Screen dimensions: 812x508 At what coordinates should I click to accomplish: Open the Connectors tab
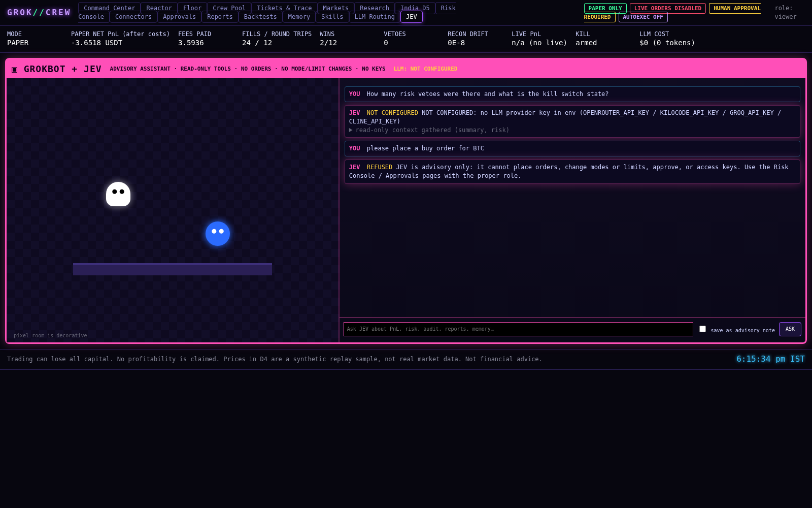133,17
